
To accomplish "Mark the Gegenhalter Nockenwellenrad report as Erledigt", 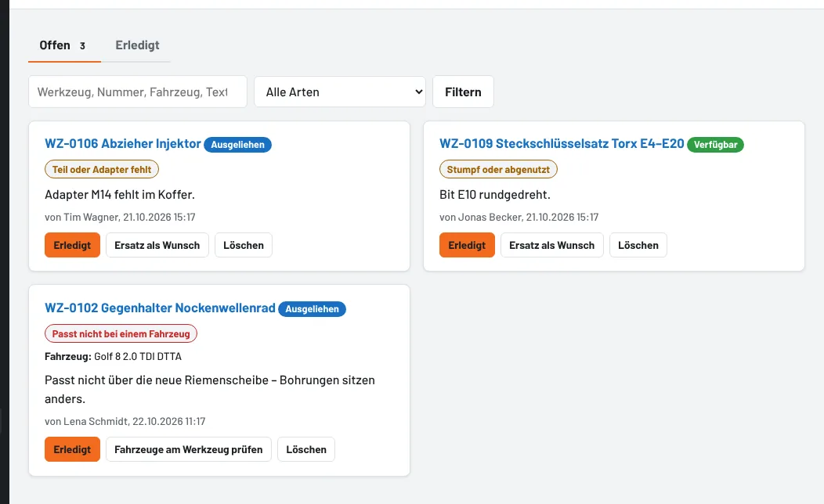I will tap(73, 449).
